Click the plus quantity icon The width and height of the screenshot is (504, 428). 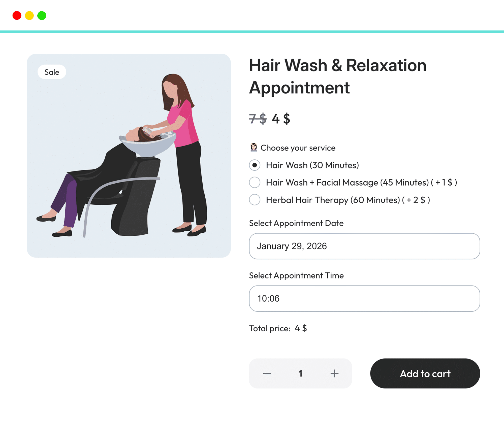click(334, 373)
